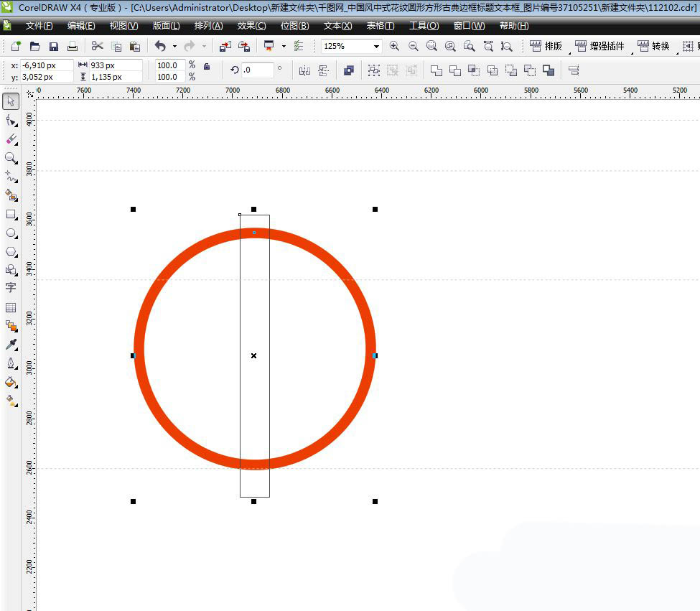Activate the Text tool
This screenshot has width=700, height=611.
[11, 288]
